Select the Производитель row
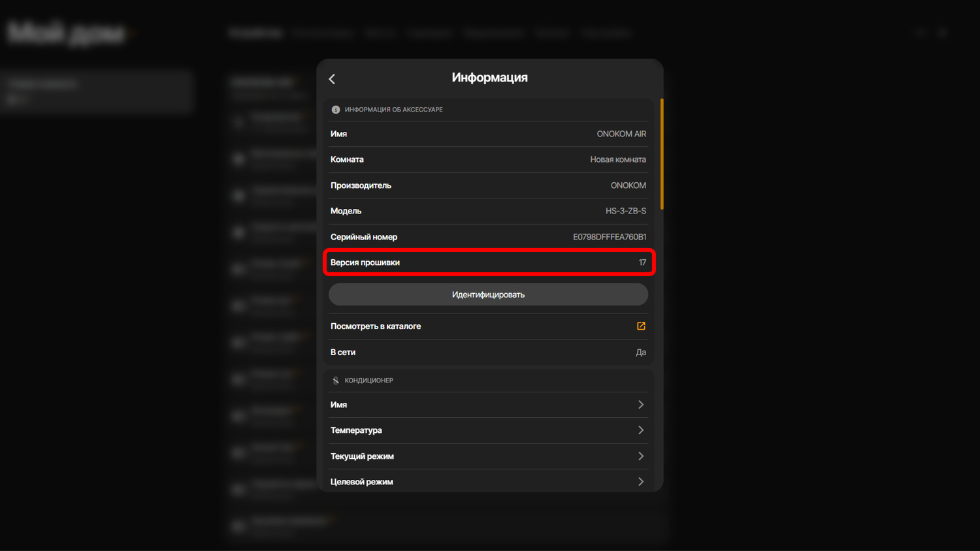 click(x=488, y=185)
